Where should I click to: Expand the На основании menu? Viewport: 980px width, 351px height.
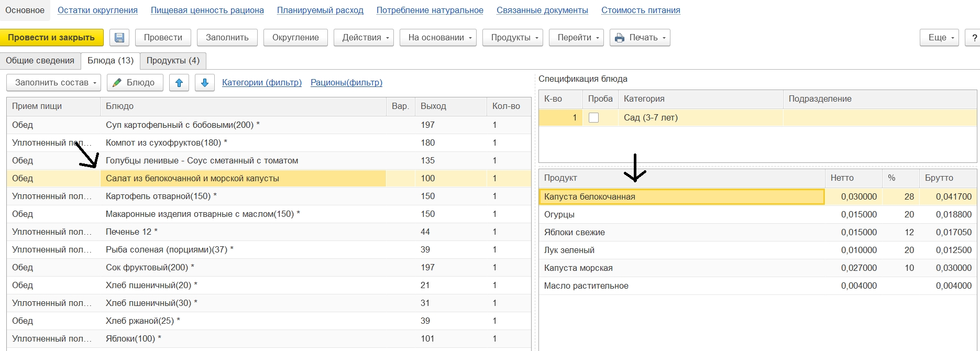coord(437,38)
